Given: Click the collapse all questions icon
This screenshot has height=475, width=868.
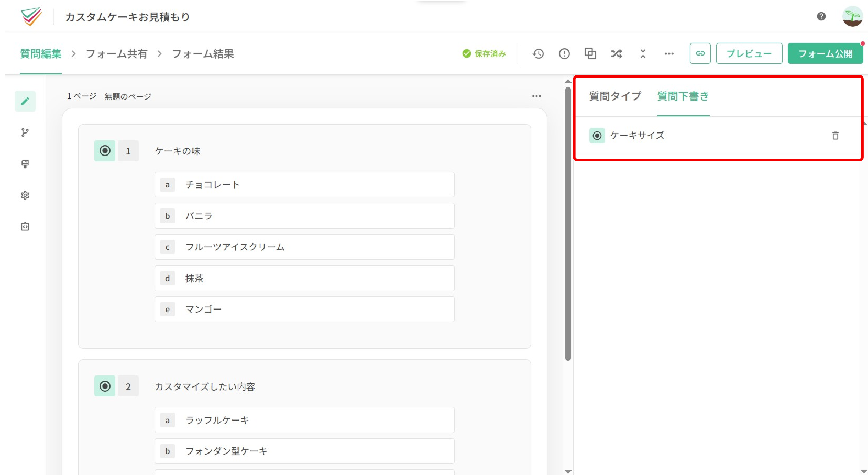Looking at the screenshot, I should coord(643,53).
